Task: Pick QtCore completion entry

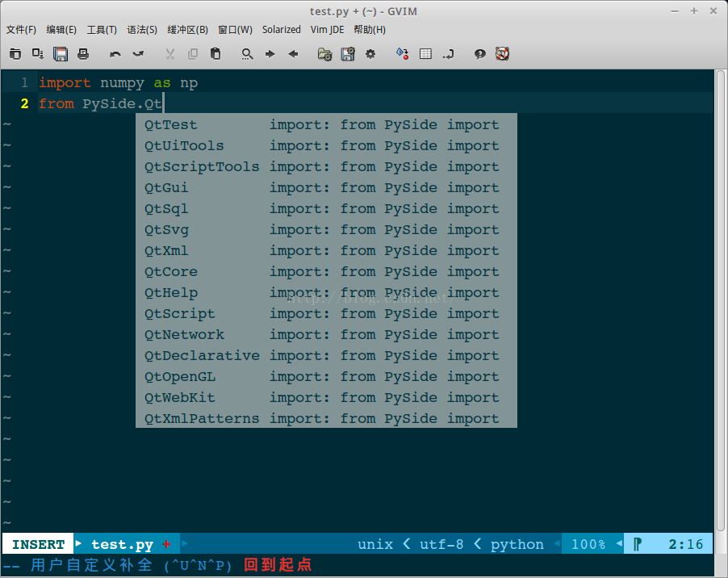Action: pyautogui.click(x=326, y=271)
